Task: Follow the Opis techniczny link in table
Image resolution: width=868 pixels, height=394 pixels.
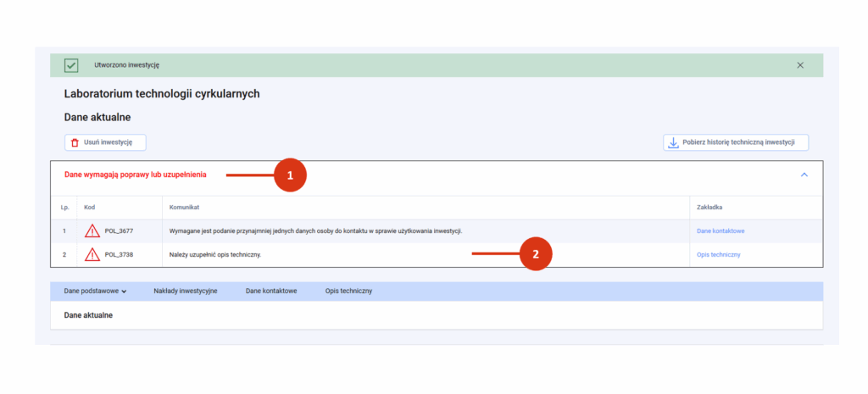Action: [719, 254]
